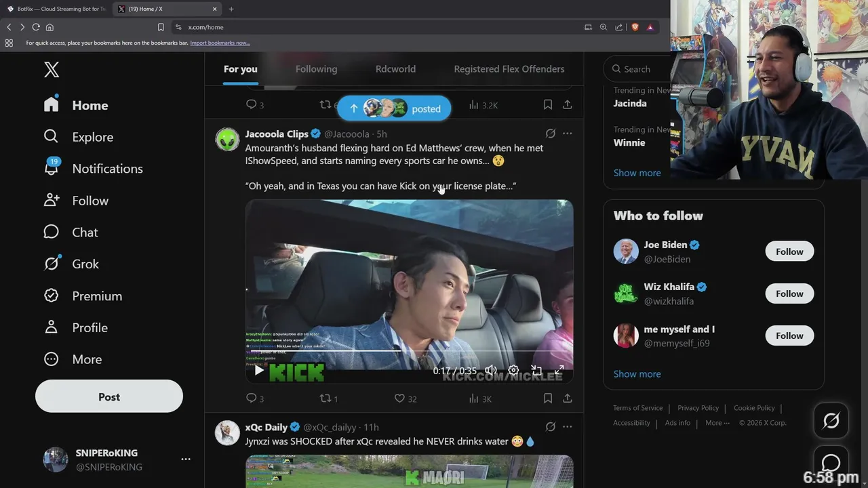Mute the Jacoola Clips video volume
The width and height of the screenshot is (868, 488).
(x=491, y=370)
